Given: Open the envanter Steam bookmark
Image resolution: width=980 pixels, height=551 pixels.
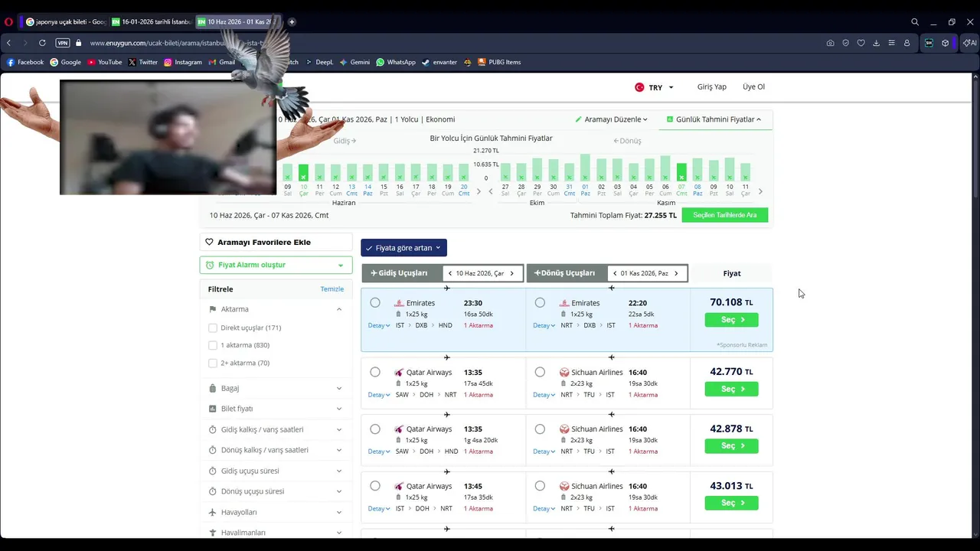Looking at the screenshot, I should click(x=439, y=62).
